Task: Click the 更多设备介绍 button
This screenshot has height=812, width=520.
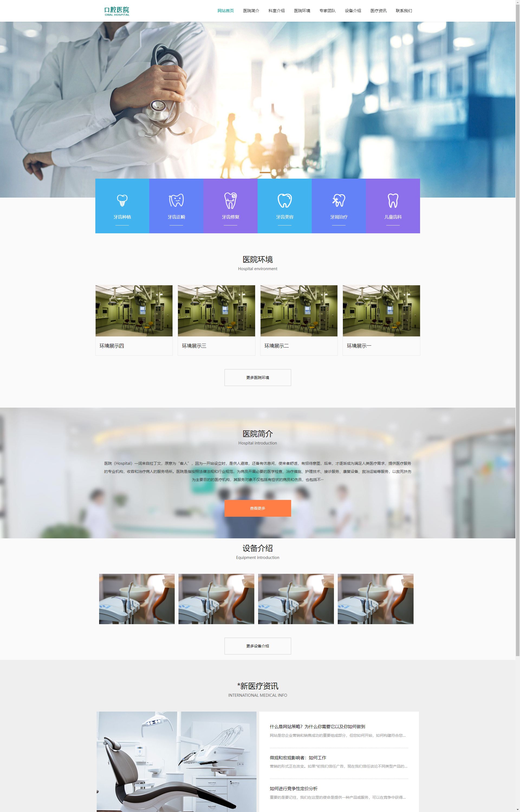Action: point(257,646)
